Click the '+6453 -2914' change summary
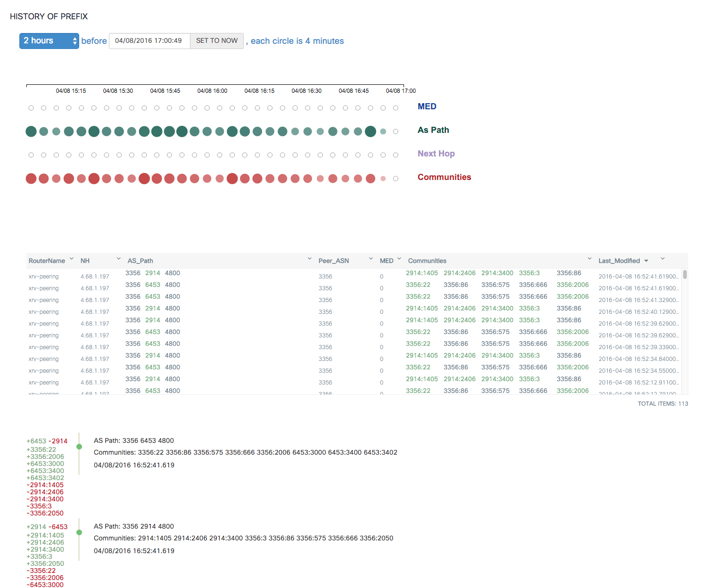This screenshot has width=709, height=588. coord(47,441)
